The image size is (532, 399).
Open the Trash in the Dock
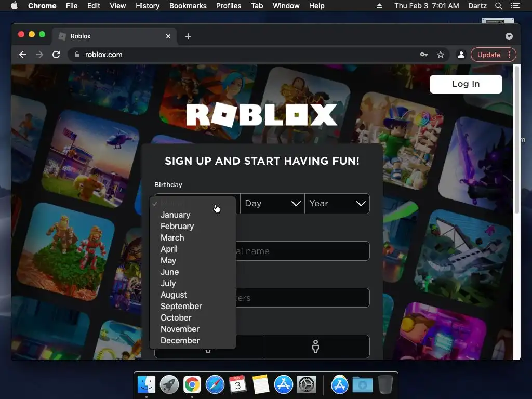pos(385,385)
